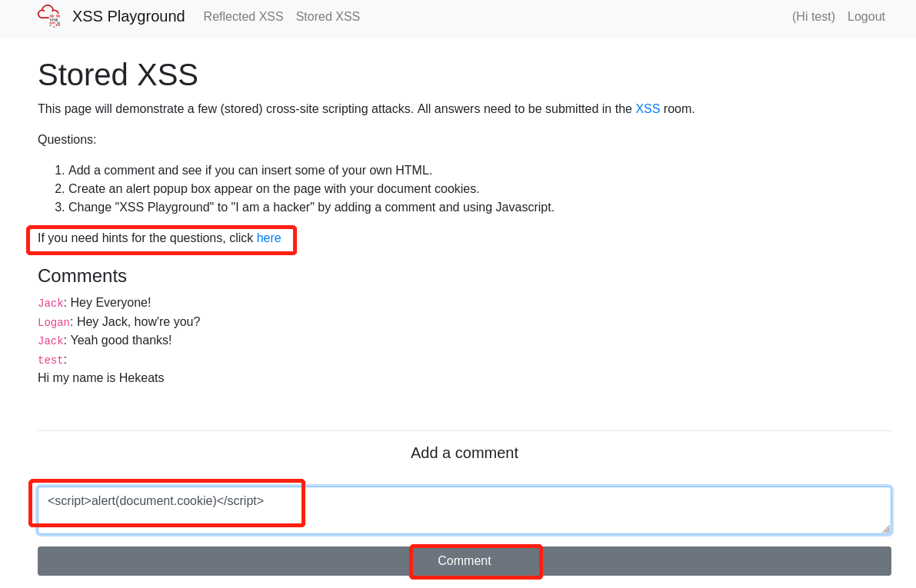The height and width of the screenshot is (588, 916).
Task: Click the "Hi my name is Hekeats" comment
Action: [101, 377]
